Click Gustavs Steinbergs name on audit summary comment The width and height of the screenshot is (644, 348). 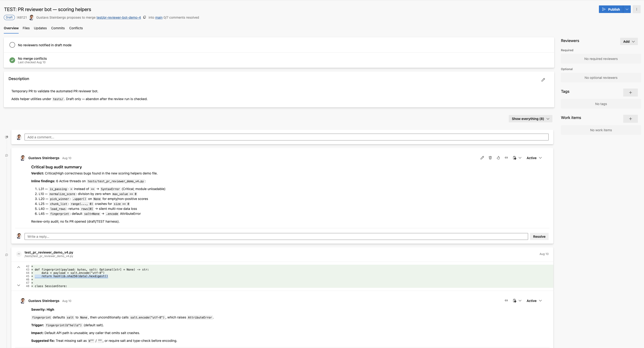[x=44, y=158]
